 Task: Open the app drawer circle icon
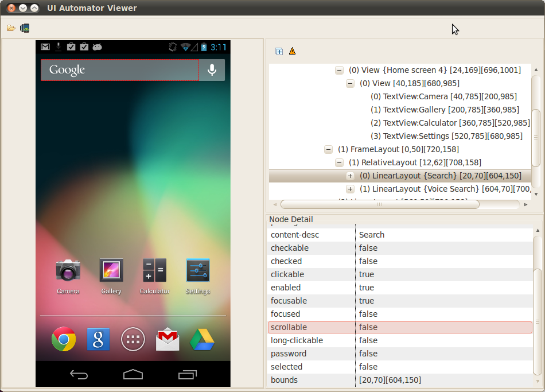coord(133,339)
